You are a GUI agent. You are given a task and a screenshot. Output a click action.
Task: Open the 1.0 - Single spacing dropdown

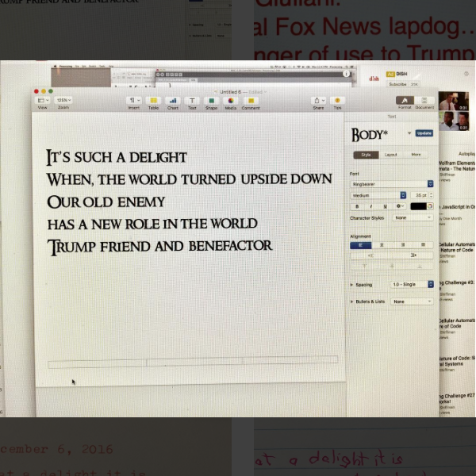click(412, 285)
